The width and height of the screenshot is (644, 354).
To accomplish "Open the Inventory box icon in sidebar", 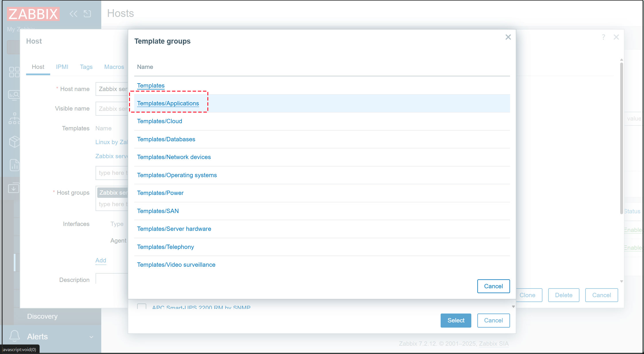I will [14, 142].
